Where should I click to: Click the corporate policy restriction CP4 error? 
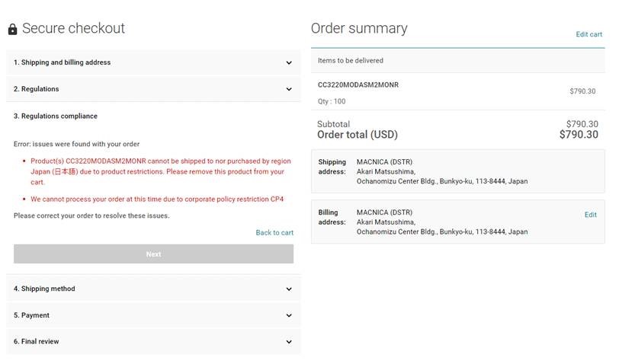(x=157, y=200)
